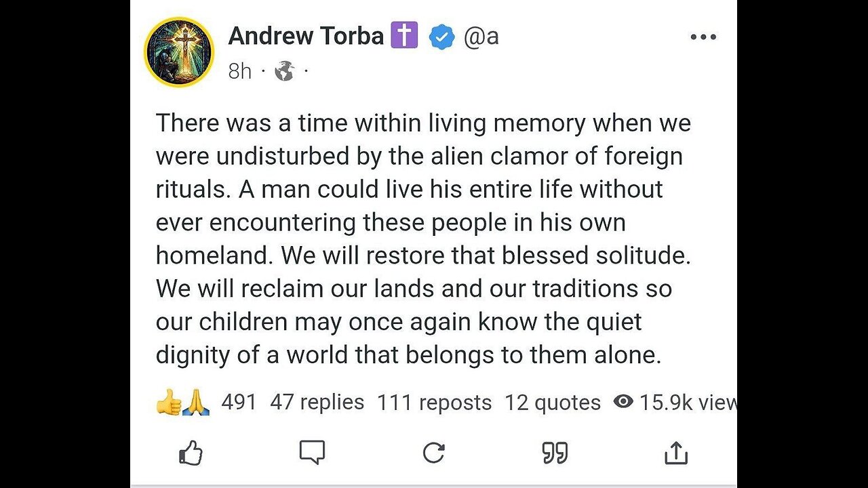Image resolution: width=868 pixels, height=488 pixels.
Task: Click the globe public visibility icon
Action: (284, 70)
